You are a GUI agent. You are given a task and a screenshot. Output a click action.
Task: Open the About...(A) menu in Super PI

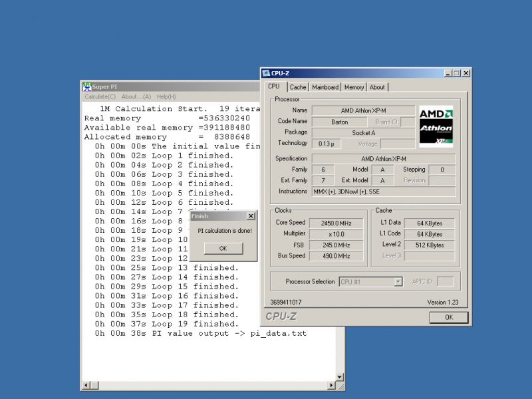point(136,96)
